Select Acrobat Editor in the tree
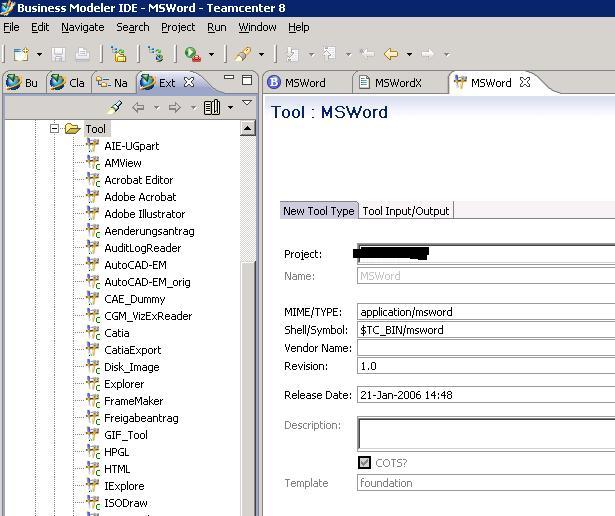The height and width of the screenshot is (516, 615). pyautogui.click(x=138, y=180)
